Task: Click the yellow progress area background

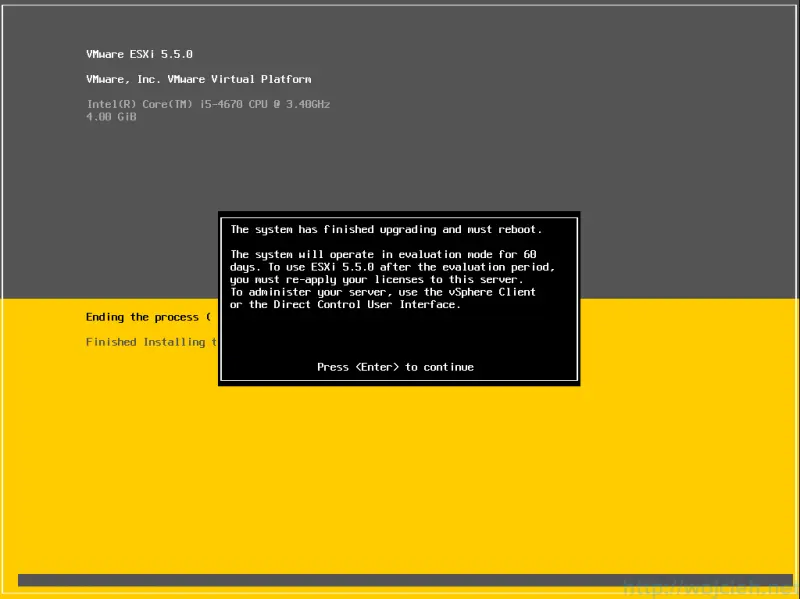Action: (400, 470)
